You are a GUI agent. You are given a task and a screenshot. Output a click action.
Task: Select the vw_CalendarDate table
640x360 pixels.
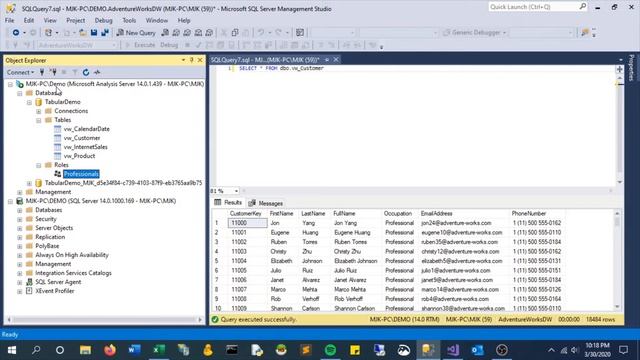87,129
